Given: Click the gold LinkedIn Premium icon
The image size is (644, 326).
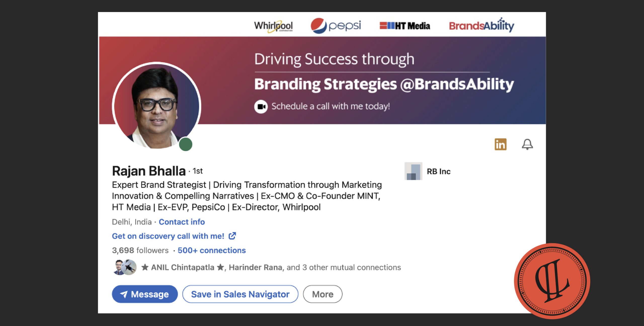Looking at the screenshot, I should pyautogui.click(x=500, y=144).
